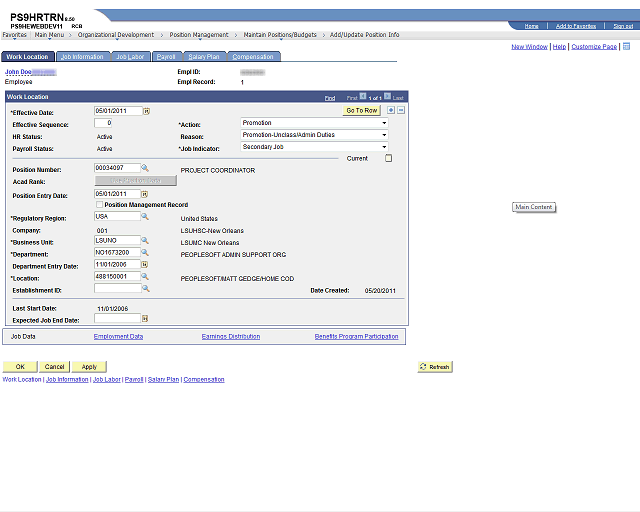Click the Position Number field
Image resolution: width=640 pixels, height=512 pixels.
coord(117,168)
